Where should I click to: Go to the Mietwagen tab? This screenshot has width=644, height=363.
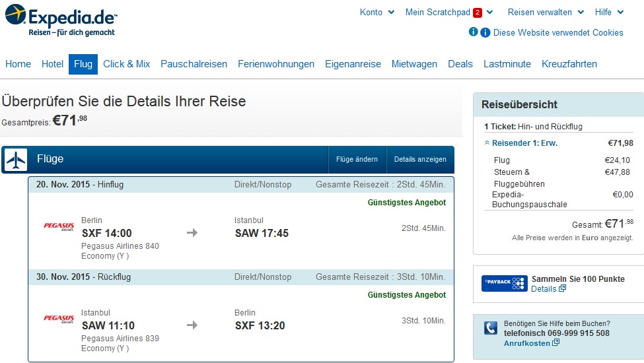414,64
